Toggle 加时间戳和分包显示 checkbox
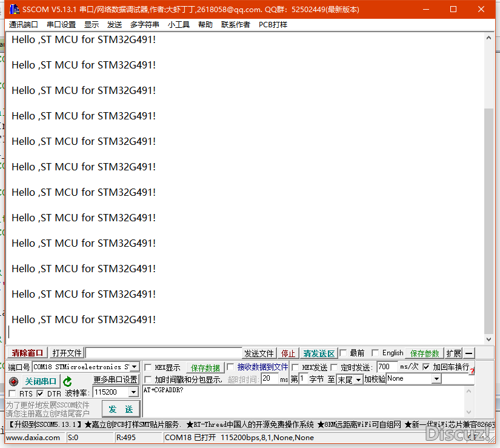Screen dimensions: 500x448 (x=148, y=379)
